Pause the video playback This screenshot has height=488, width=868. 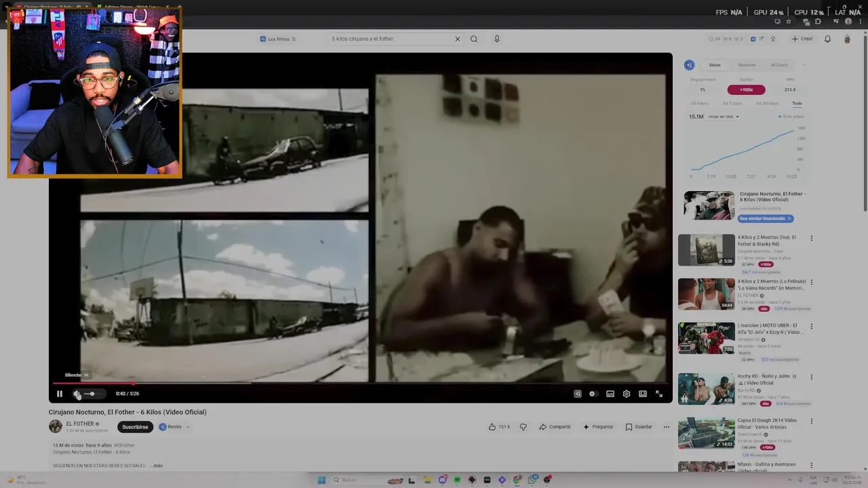(59, 394)
